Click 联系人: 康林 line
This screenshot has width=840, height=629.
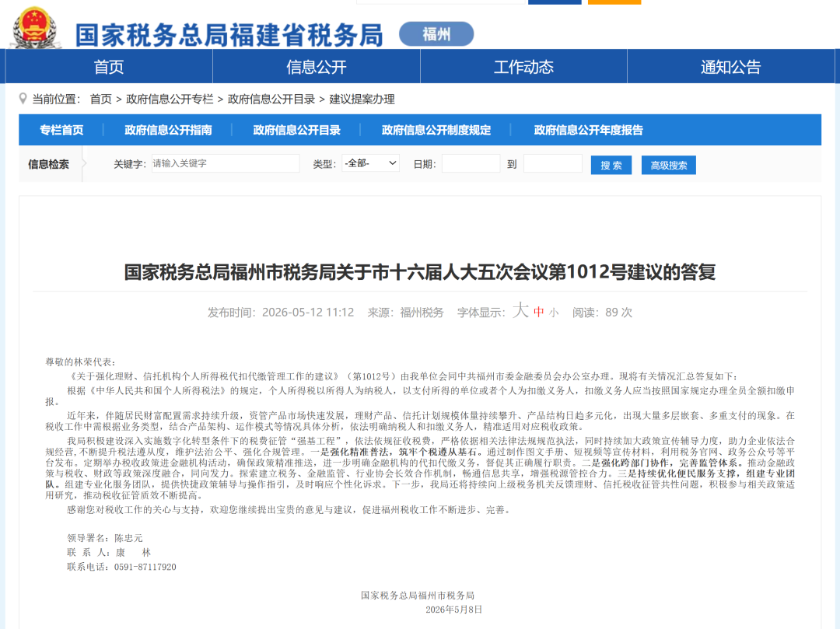[109, 553]
